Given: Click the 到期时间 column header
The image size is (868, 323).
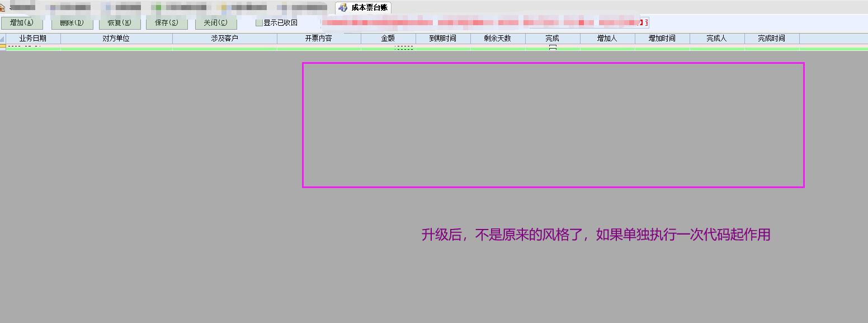Looking at the screenshot, I should pos(443,39).
